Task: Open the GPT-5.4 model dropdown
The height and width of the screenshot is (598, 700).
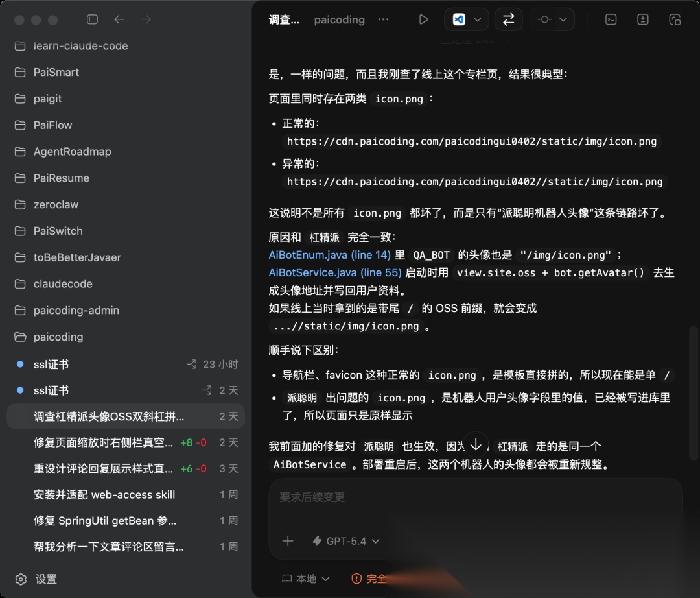Action: pos(346,541)
